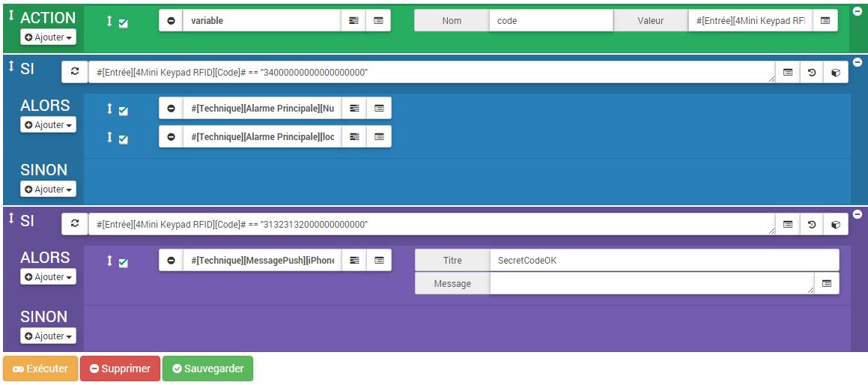This screenshot has width=868, height=385.
Task: Remove the '[Alarme Principale][loc' action
Action: (x=171, y=136)
